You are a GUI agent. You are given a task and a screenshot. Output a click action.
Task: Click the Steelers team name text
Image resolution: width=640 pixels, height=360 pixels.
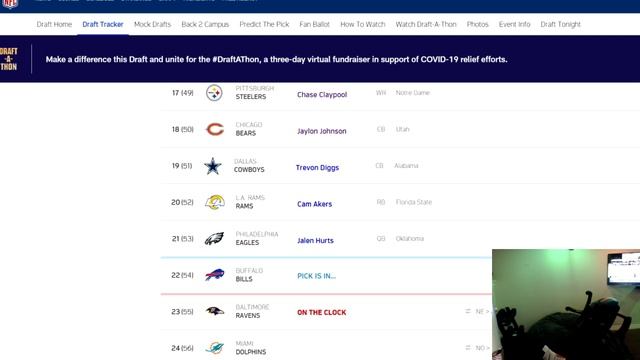coord(251,97)
